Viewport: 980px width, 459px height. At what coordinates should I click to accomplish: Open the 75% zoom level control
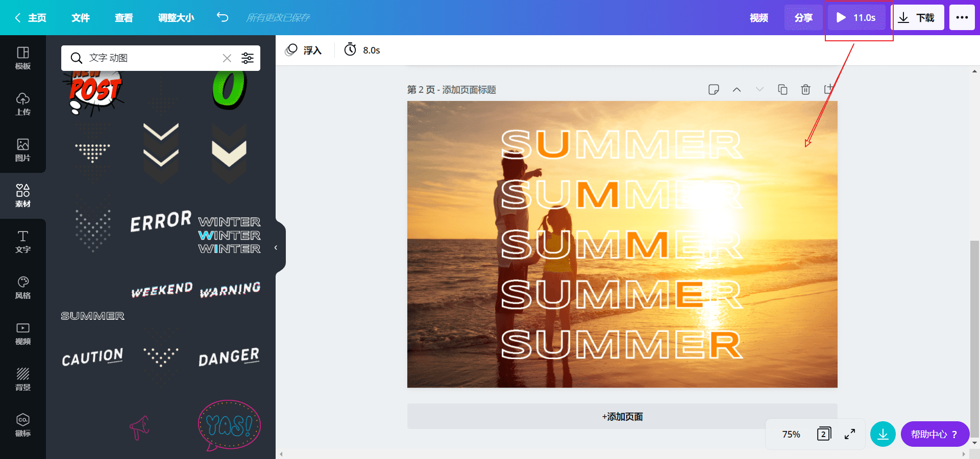(x=791, y=434)
